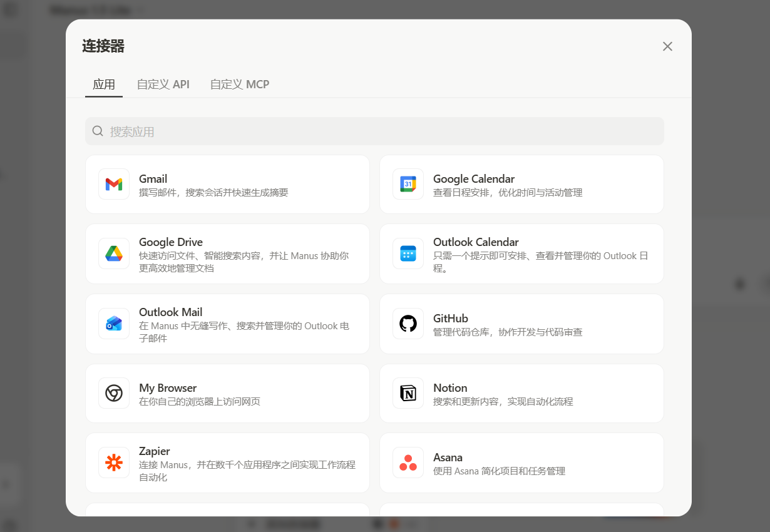Click the Outlook Calendar icon

[x=408, y=253]
